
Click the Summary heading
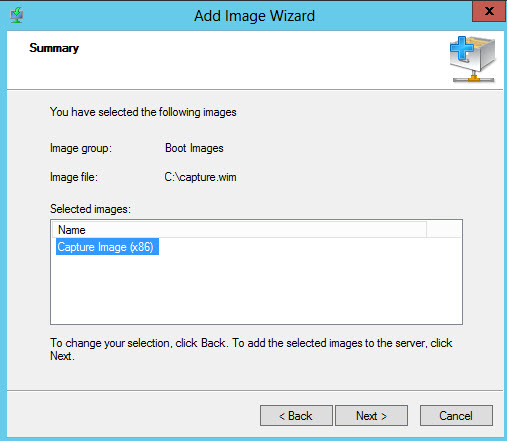coord(54,48)
